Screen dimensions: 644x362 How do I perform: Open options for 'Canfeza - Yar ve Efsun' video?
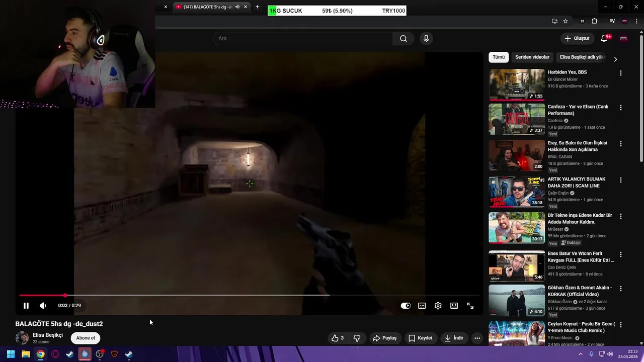click(x=620, y=108)
